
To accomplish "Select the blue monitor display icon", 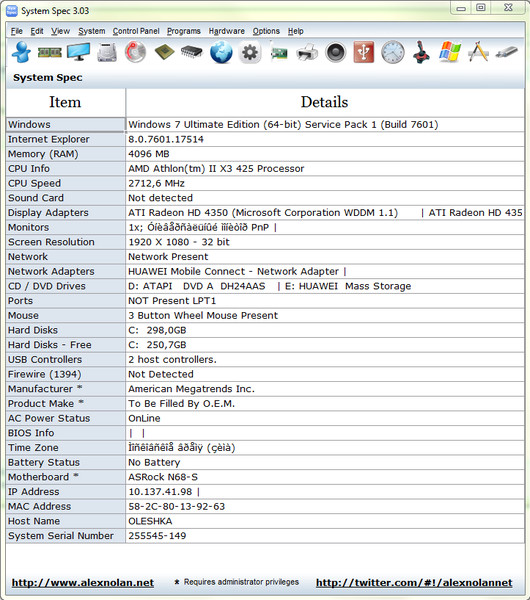I will click(78, 52).
